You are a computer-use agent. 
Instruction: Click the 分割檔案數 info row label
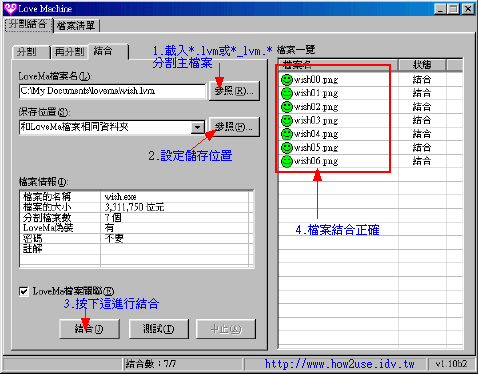tap(47, 218)
